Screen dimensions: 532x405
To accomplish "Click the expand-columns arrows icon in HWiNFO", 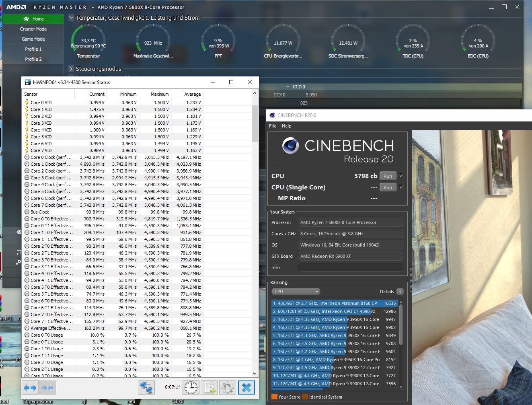I will [30, 388].
